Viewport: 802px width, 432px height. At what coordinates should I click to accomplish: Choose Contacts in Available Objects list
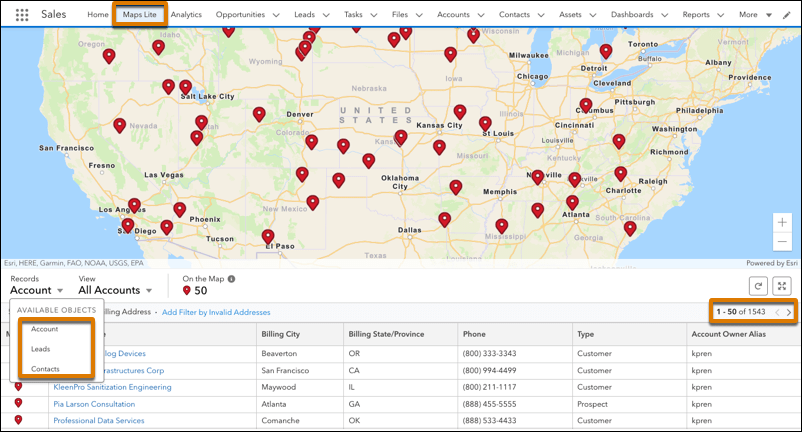click(x=45, y=369)
